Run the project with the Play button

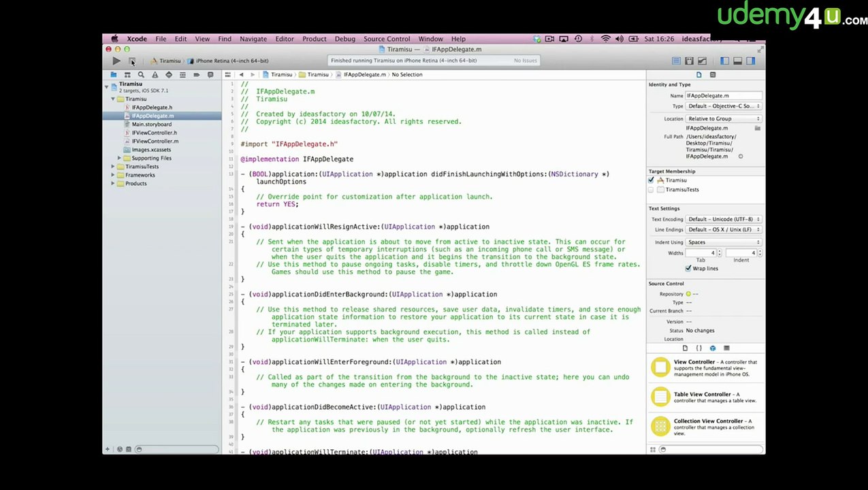[116, 61]
